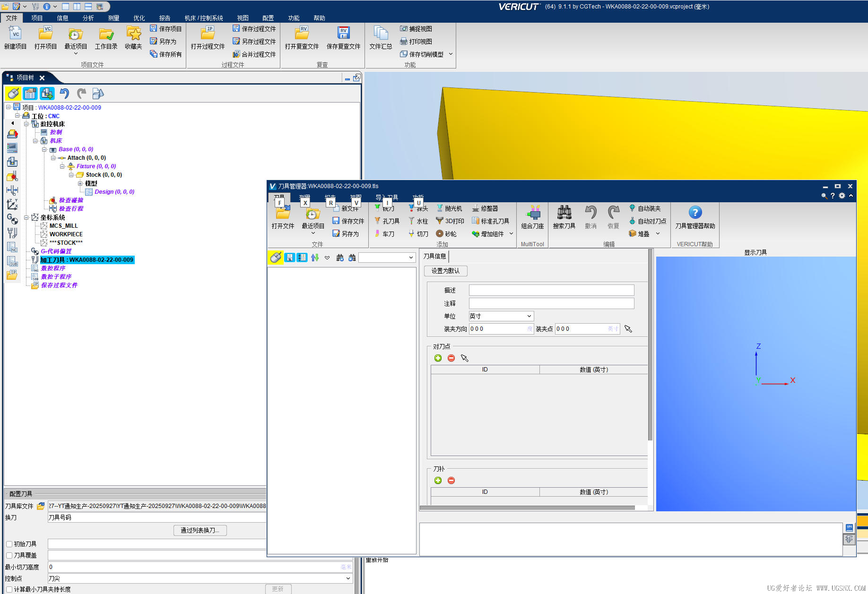Click the 最小切刀高度 input field
Image resolution: width=868 pixels, height=594 pixels.
tap(200, 567)
